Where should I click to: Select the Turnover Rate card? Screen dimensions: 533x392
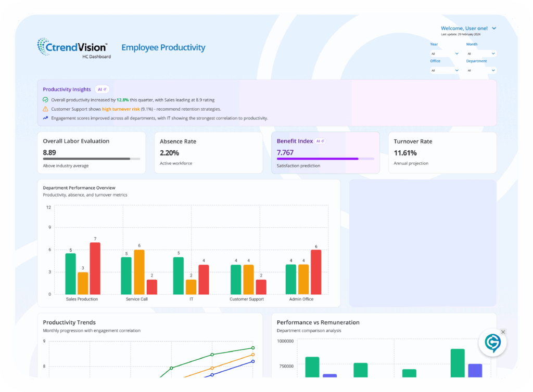tap(442, 152)
